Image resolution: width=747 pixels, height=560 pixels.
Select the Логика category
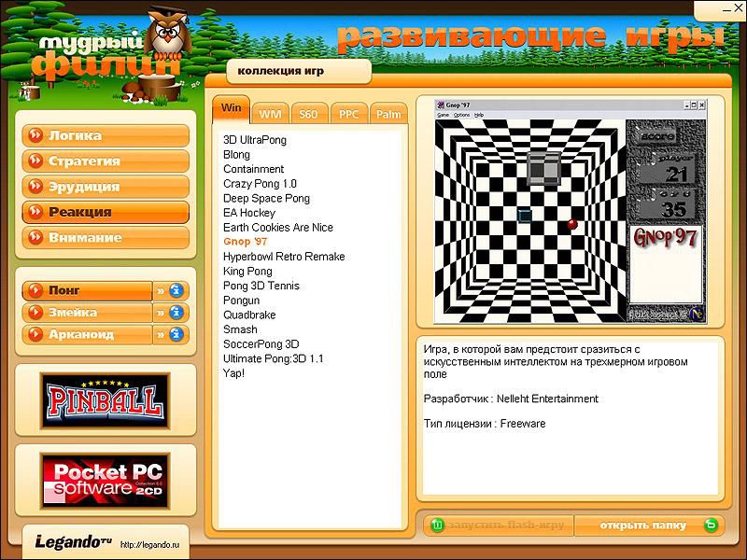pos(105,136)
